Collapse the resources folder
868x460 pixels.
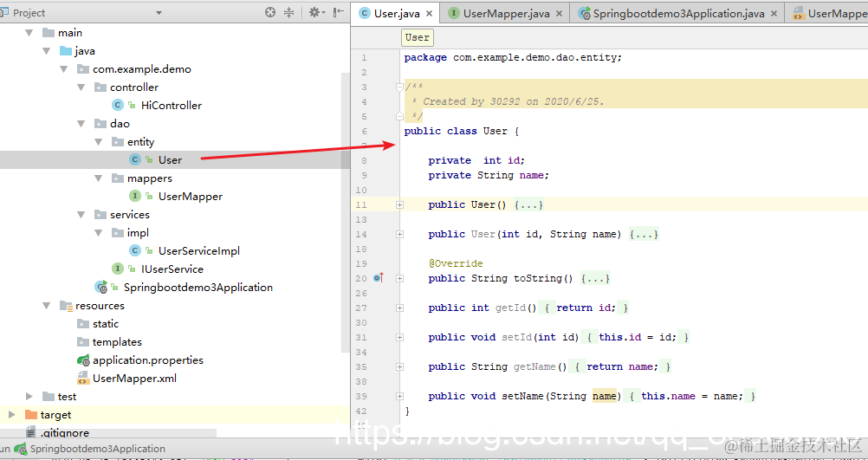coord(47,306)
